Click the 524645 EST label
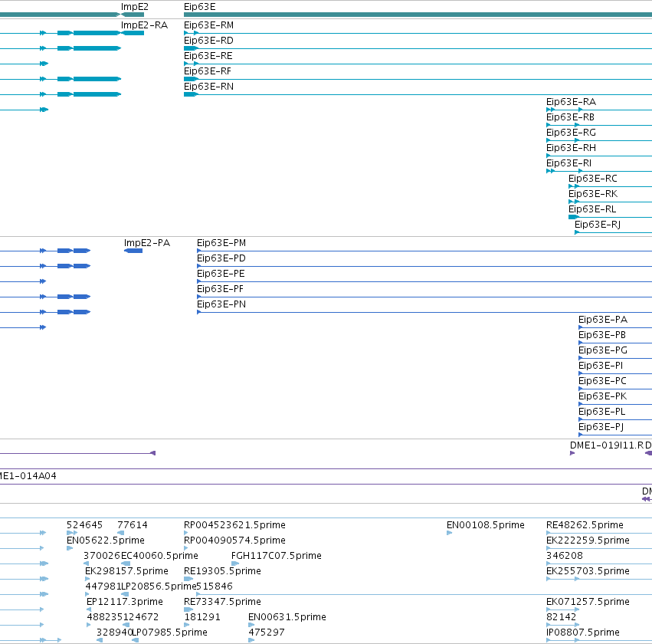 tap(84, 526)
